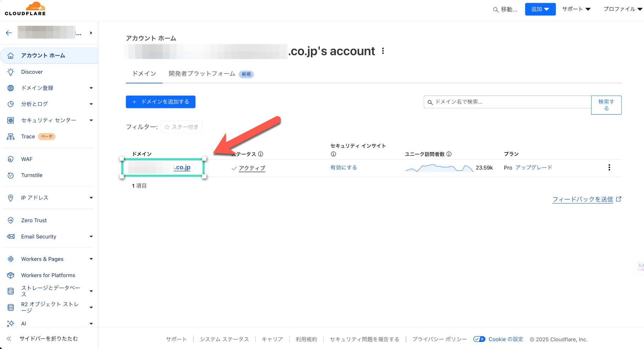Image resolution: width=644 pixels, height=349 pixels.
Task: Click the セキュリティ インサイト info icon
Action: [333, 154]
